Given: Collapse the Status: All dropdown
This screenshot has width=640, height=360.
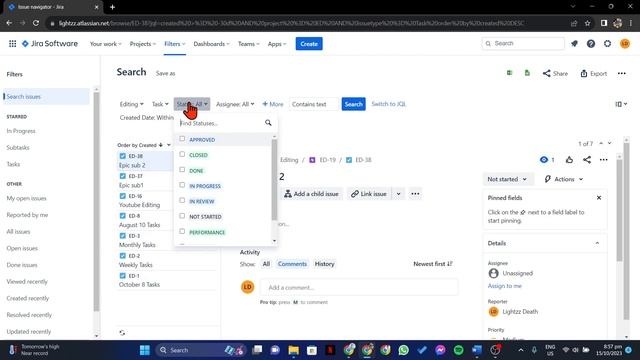Looking at the screenshot, I should 192,104.
